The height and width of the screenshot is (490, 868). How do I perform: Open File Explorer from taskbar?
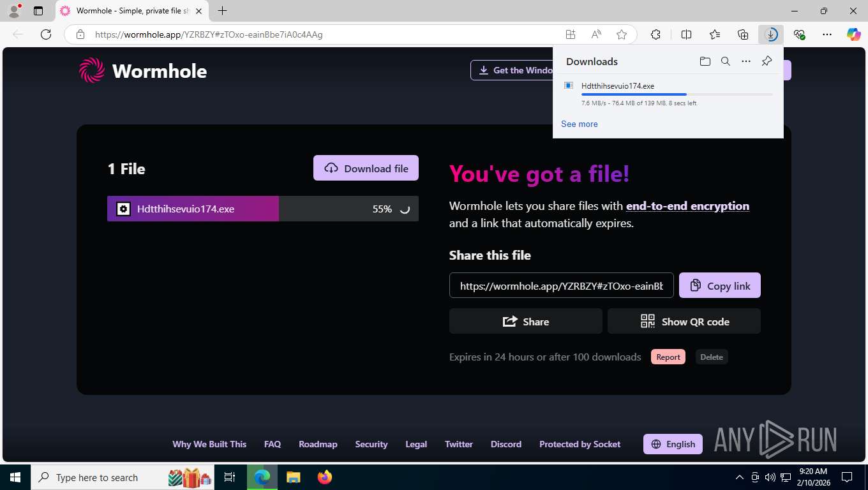point(293,477)
